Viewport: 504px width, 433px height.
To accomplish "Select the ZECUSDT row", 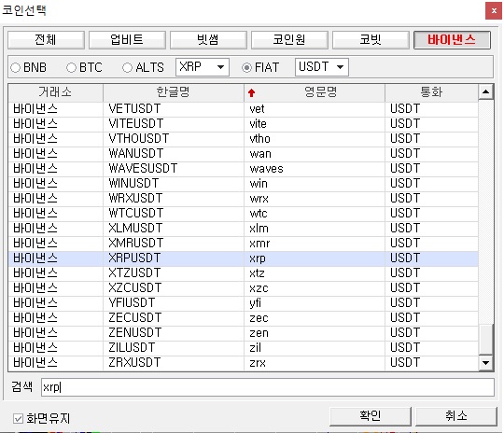I will pyautogui.click(x=244, y=318).
